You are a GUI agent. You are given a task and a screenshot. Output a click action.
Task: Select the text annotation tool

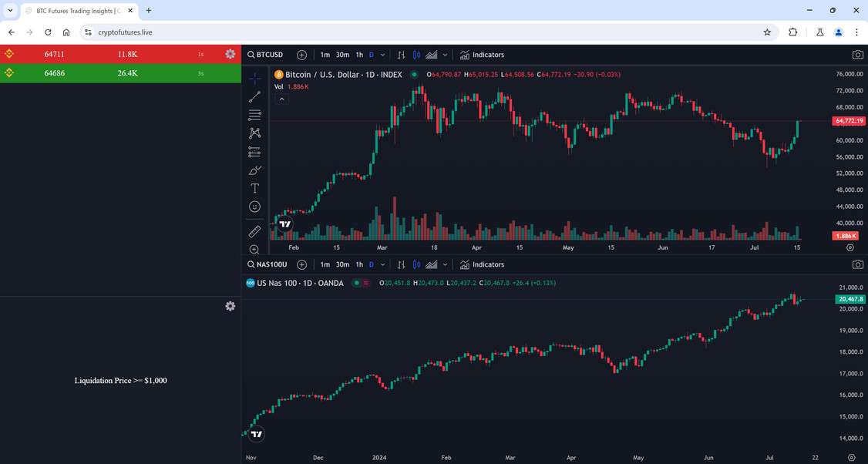pos(254,188)
